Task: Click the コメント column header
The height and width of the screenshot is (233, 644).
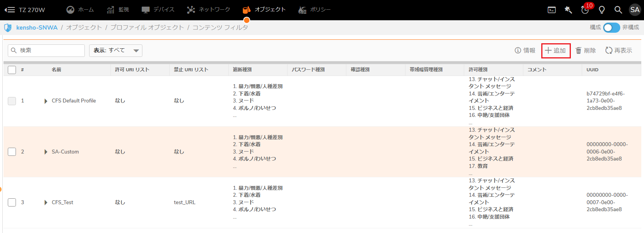Action: point(537,70)
